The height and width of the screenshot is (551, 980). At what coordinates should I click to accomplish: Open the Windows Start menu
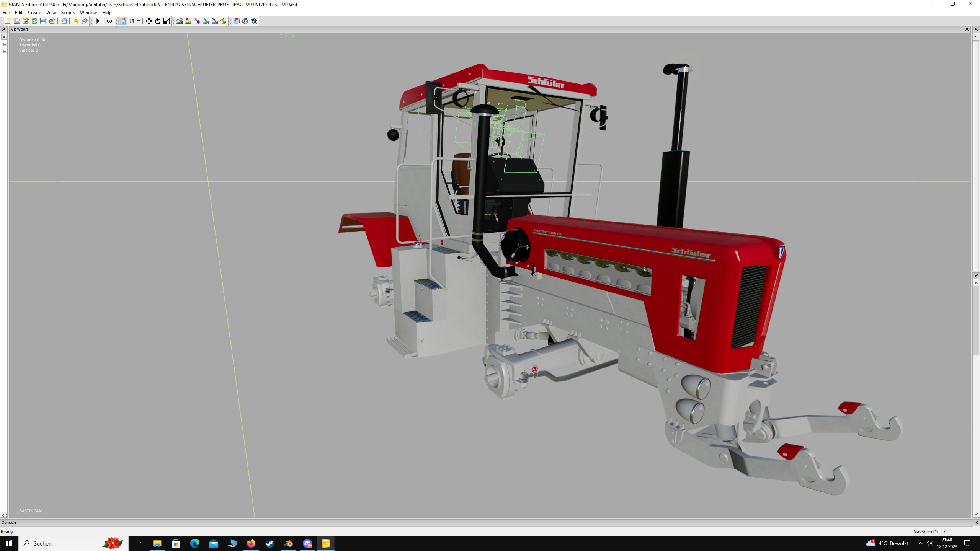tap(9, 543)
